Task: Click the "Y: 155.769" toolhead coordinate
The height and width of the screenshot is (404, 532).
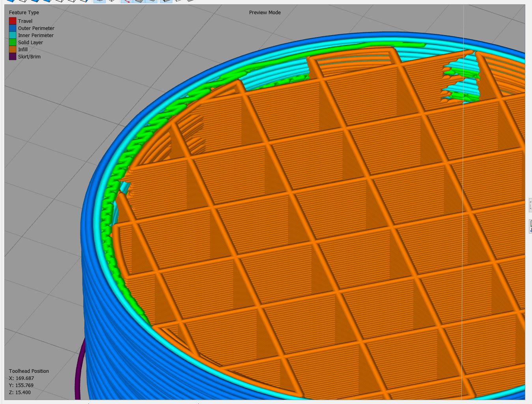Action: tap(21, 385)
